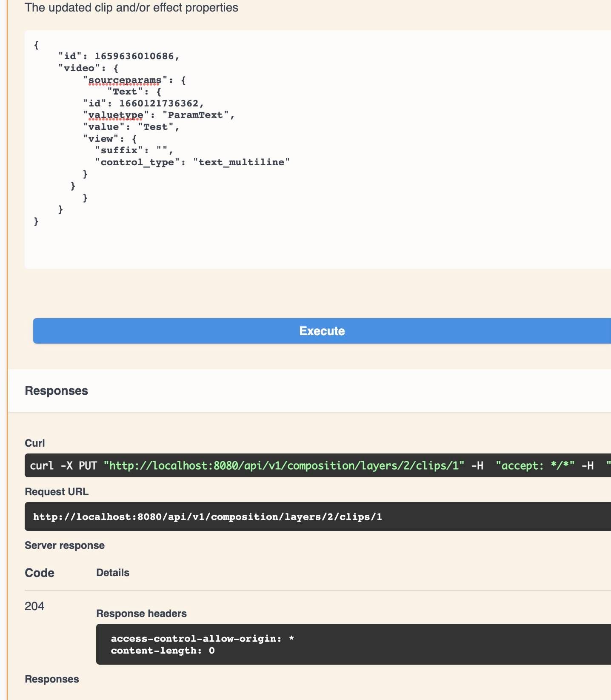The height and width of the screenshot is (700, 611).
Task: Click the underlined "valuetype" key in the JSON editor
Action: tap(115, 115)
